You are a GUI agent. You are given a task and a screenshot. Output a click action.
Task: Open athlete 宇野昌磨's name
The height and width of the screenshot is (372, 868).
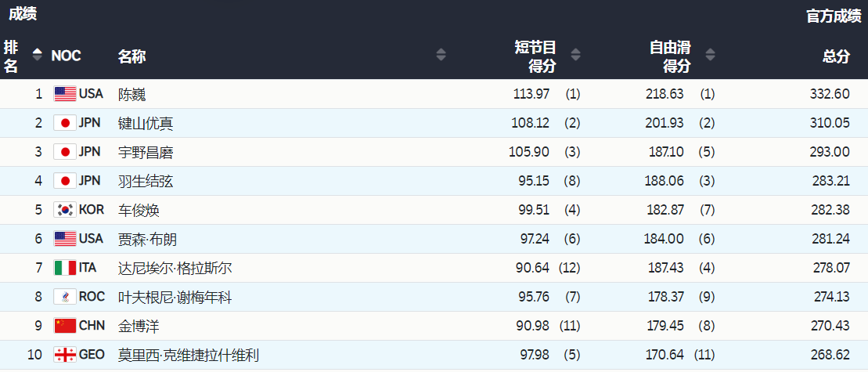146,152
